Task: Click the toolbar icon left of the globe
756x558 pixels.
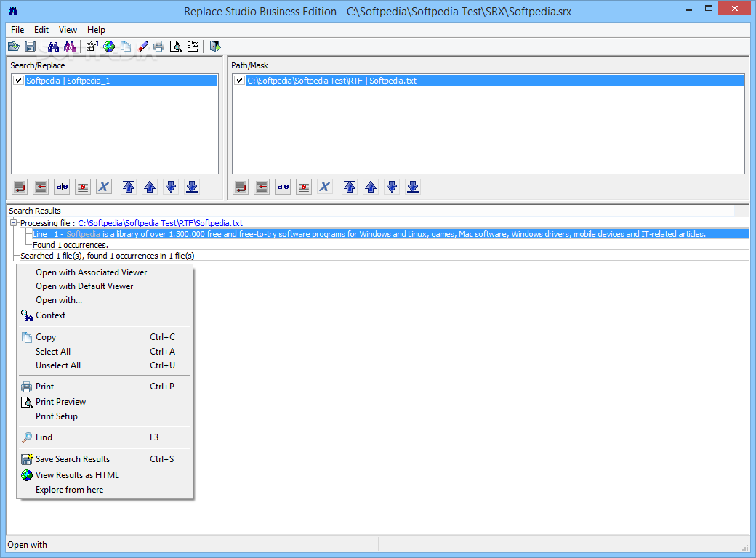Action: click(92, 46)
